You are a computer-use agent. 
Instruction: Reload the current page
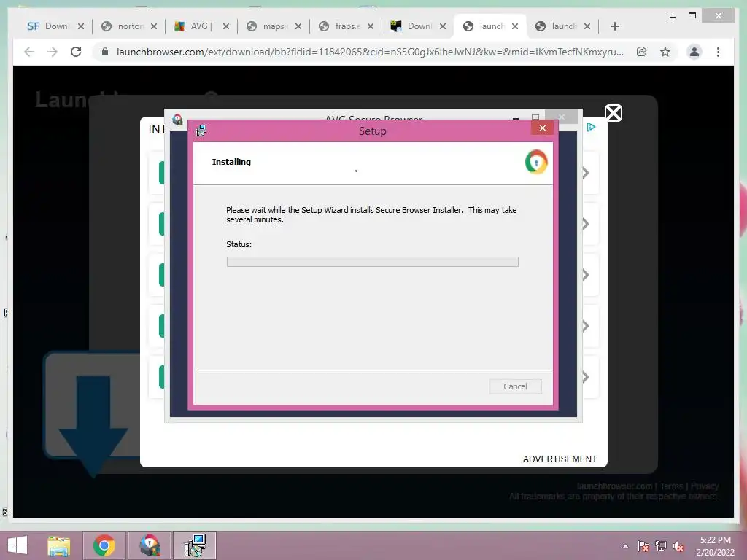point(76,52)
